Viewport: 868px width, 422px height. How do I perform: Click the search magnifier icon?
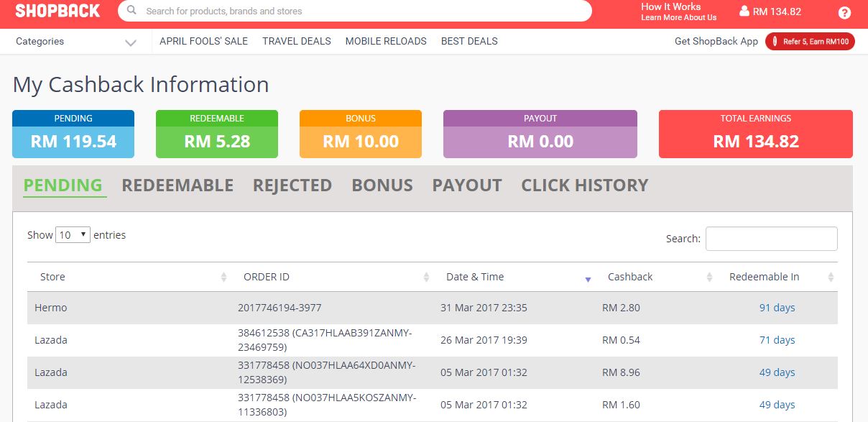click(131, 12)
